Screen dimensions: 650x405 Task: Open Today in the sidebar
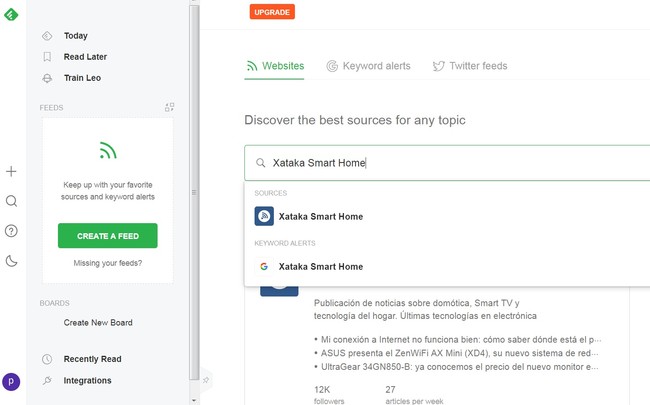[75, 36]
